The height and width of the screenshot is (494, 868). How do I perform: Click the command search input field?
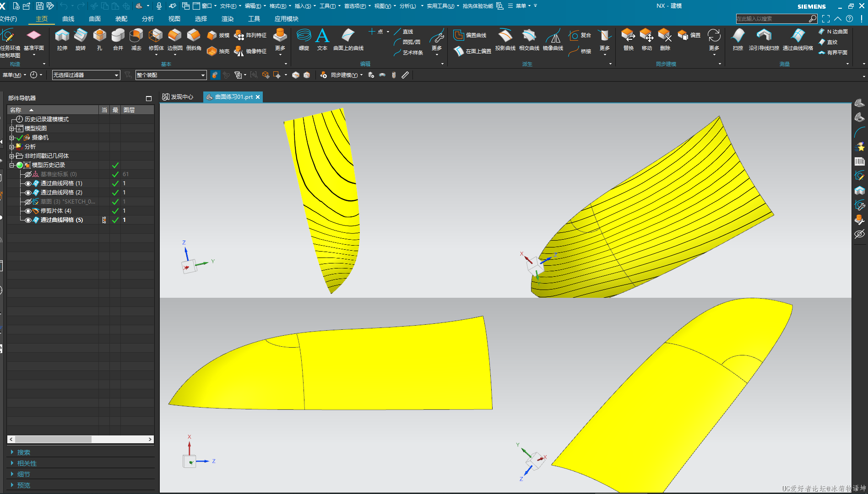click(772, 19)
